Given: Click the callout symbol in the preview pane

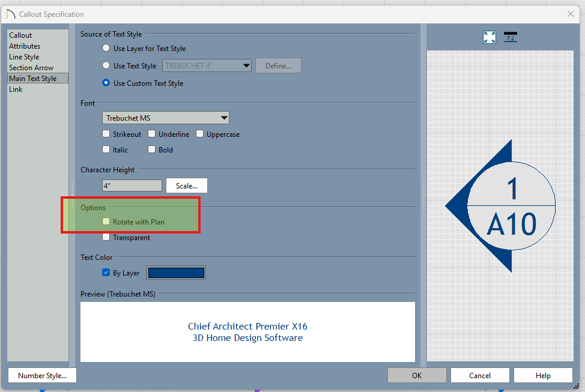Looking at the screenshot, I should click(x=500, y=206).
